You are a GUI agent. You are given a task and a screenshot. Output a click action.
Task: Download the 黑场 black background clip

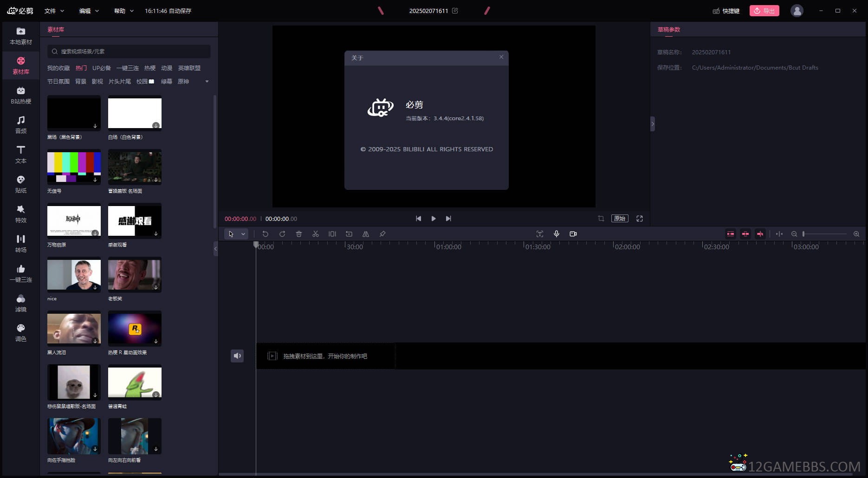95,126
